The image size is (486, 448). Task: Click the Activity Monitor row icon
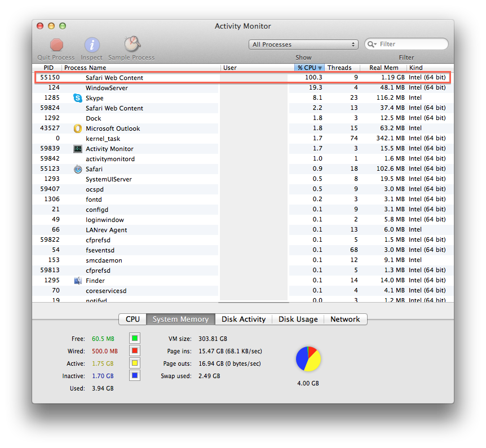tap(77, 149)
